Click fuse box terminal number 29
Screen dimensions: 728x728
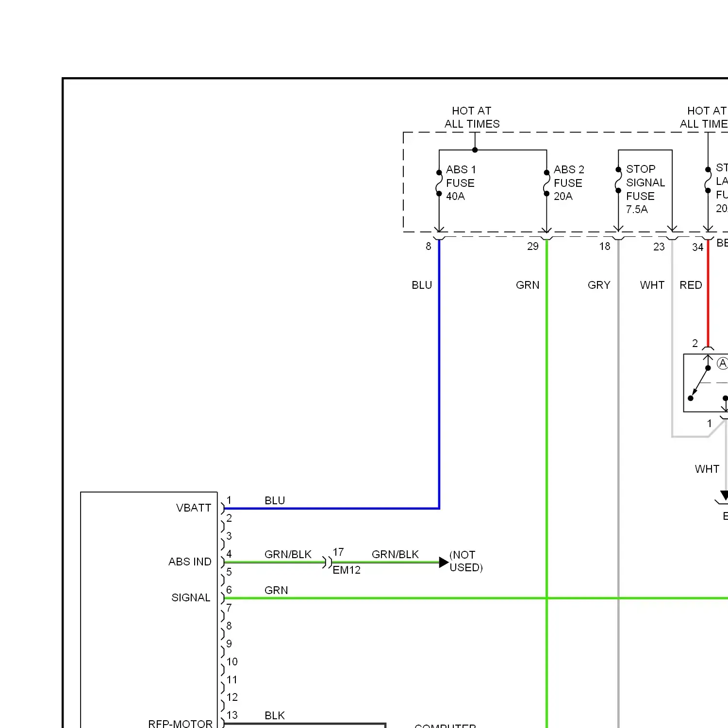[x=533, y=247]
